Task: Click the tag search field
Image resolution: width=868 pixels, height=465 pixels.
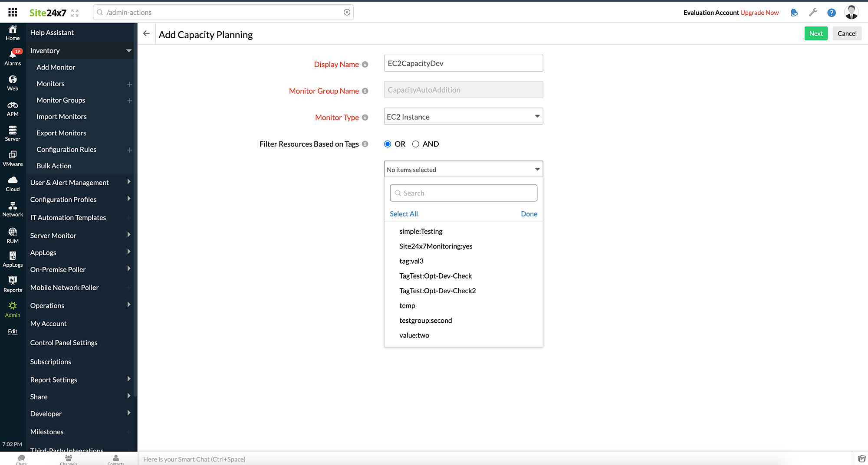Action: click(x=463, y=193)
